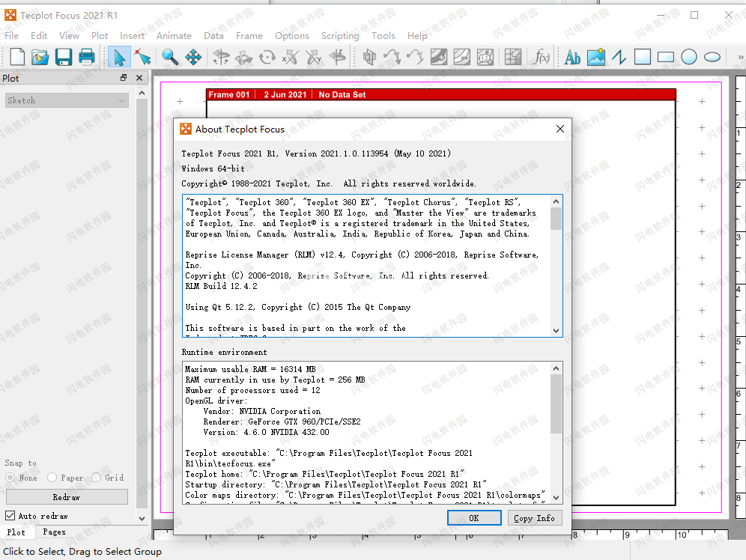
Task: Click the license text scroll up arrow
Action: tap(556, 201)
